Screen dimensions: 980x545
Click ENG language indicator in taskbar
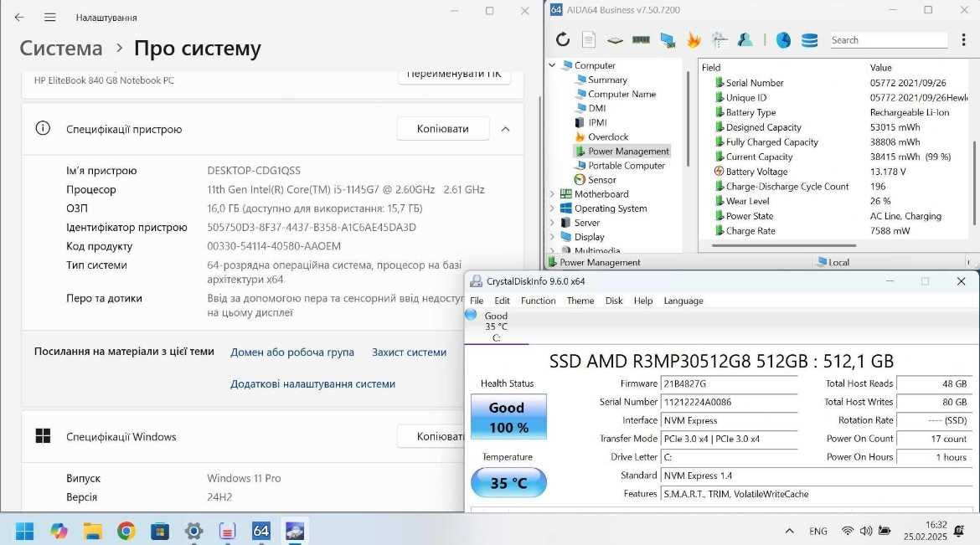[818, 532]
